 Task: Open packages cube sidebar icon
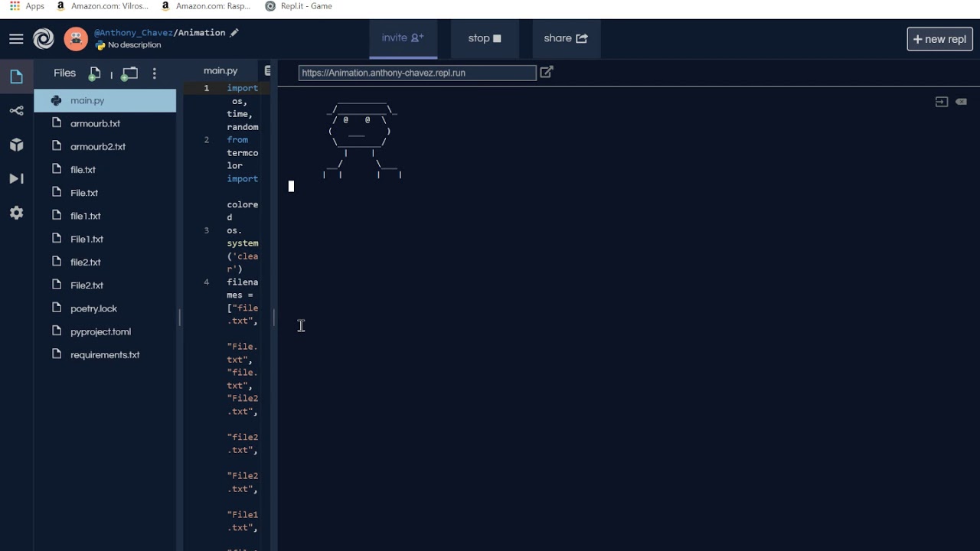(x=17, y=145)
